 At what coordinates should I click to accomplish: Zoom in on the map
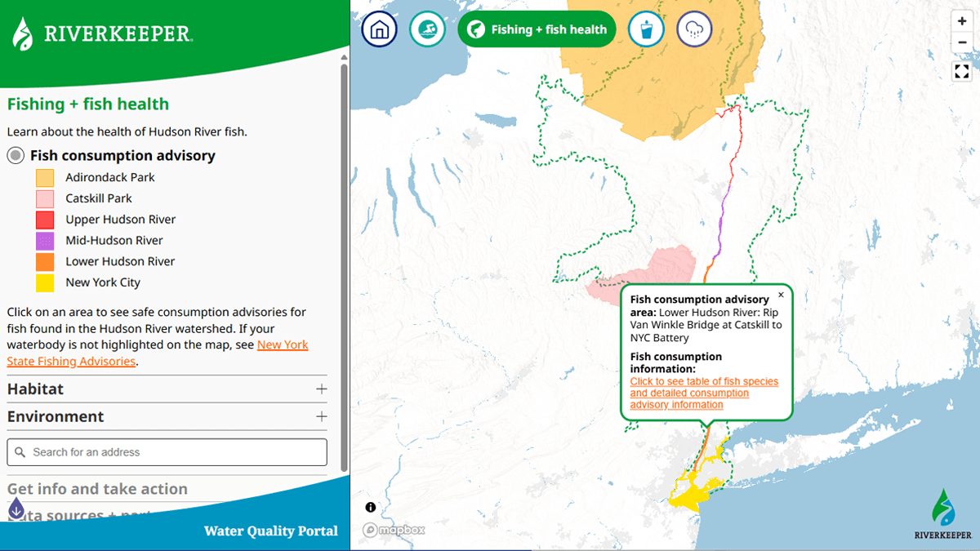click(962, 22)
